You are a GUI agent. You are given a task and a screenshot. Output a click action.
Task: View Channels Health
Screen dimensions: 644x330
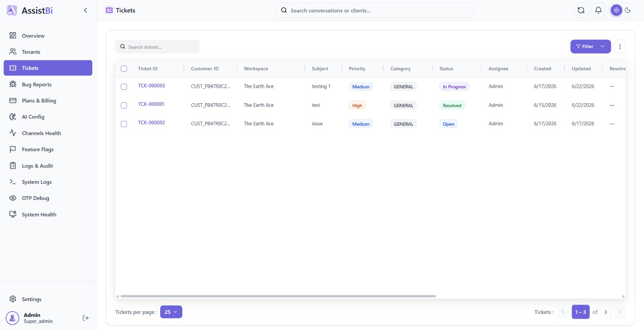tap(48, 133)
